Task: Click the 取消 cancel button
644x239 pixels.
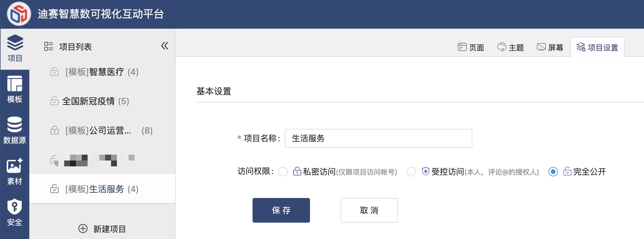Action: [369, 210]
